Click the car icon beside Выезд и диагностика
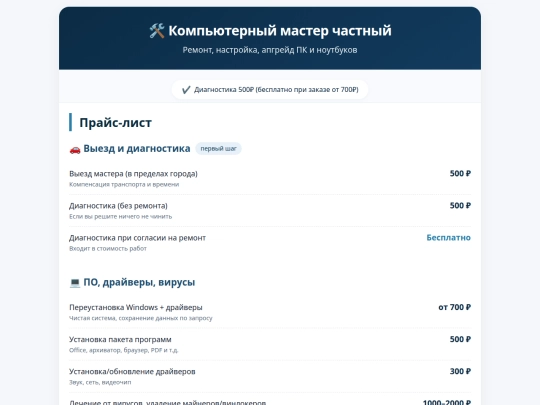540x405 pixels. coord(75,149)
